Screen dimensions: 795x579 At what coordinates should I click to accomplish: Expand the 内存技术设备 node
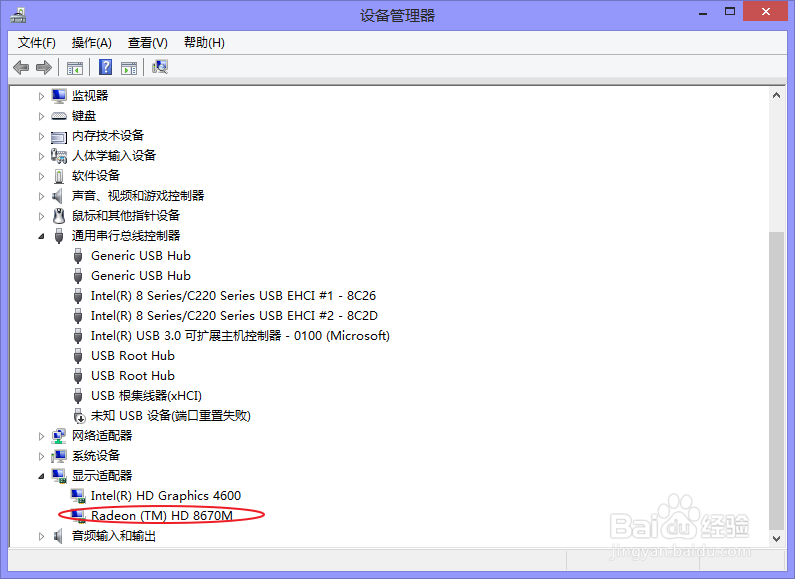tap(41, 136)
